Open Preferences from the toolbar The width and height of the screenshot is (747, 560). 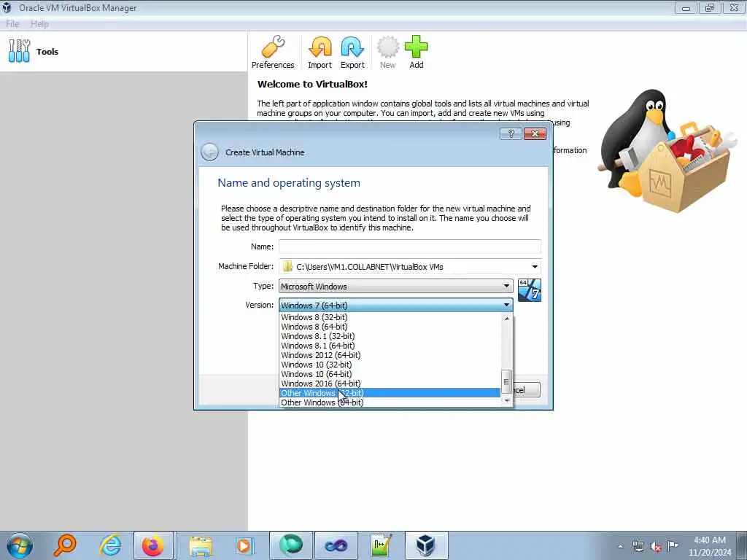pyautogui.click(x=273, y=52)
